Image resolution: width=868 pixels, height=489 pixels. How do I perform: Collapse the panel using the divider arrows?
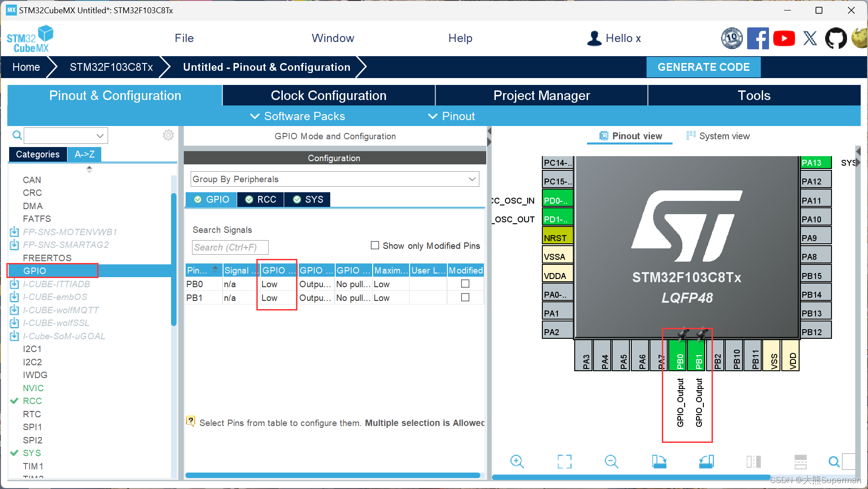(489, 137)
